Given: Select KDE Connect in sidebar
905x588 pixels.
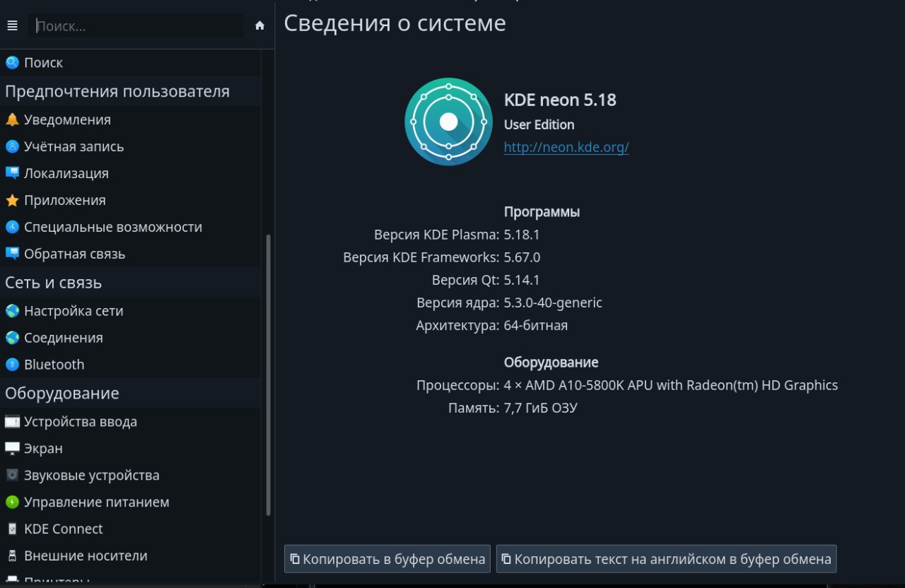Looking at the screenshot, I should tap(131, 529).
